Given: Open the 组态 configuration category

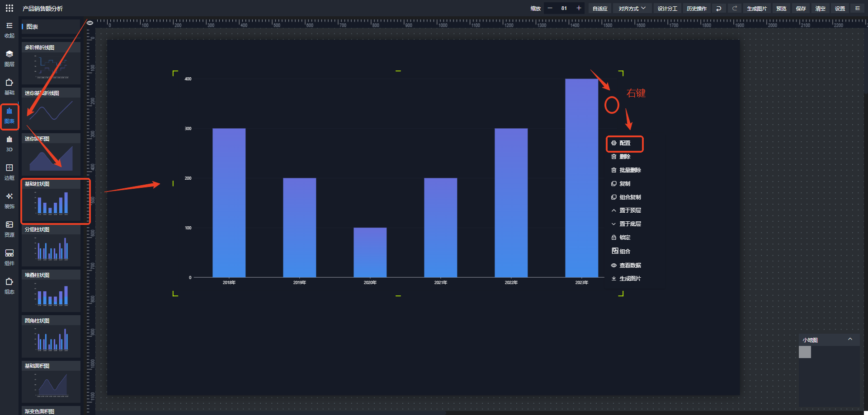Looking at the screenshot, I should [x=9, y=286].
